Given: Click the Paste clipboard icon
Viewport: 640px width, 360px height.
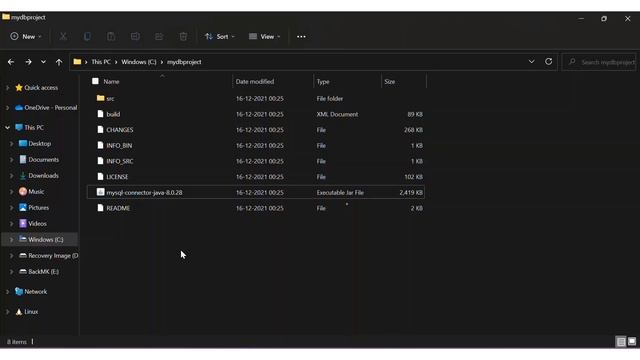Looking at the screenshot, I should point(111,37).
